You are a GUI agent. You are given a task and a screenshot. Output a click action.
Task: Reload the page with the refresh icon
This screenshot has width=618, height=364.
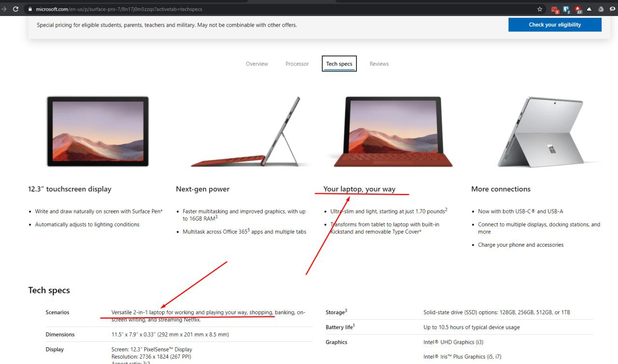16,9
